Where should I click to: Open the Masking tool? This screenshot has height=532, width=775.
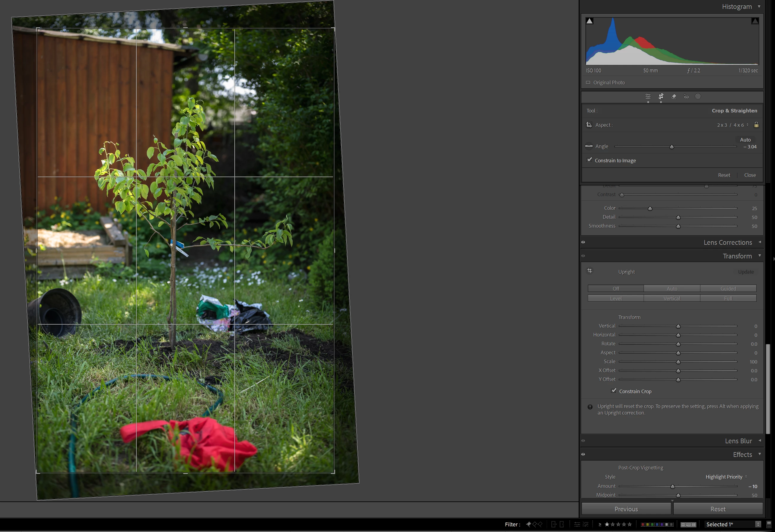click(x=697, y=96)
